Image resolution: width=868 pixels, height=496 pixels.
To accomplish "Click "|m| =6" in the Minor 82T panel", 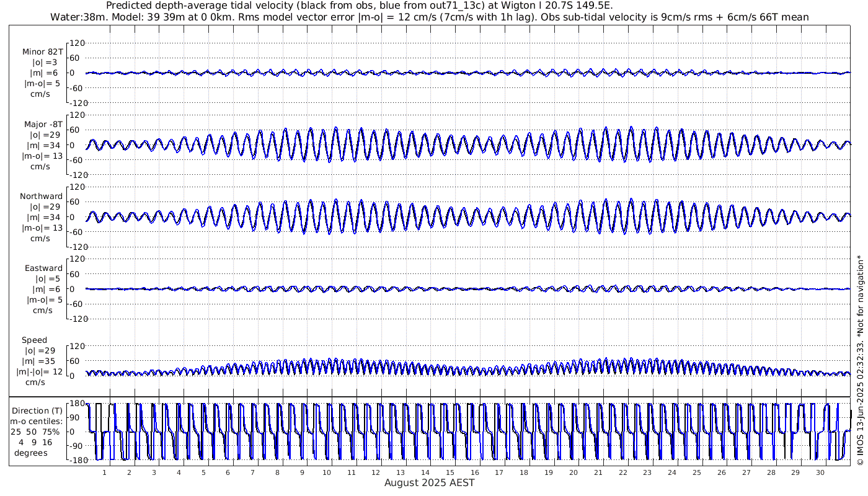I will click(45, 73).
